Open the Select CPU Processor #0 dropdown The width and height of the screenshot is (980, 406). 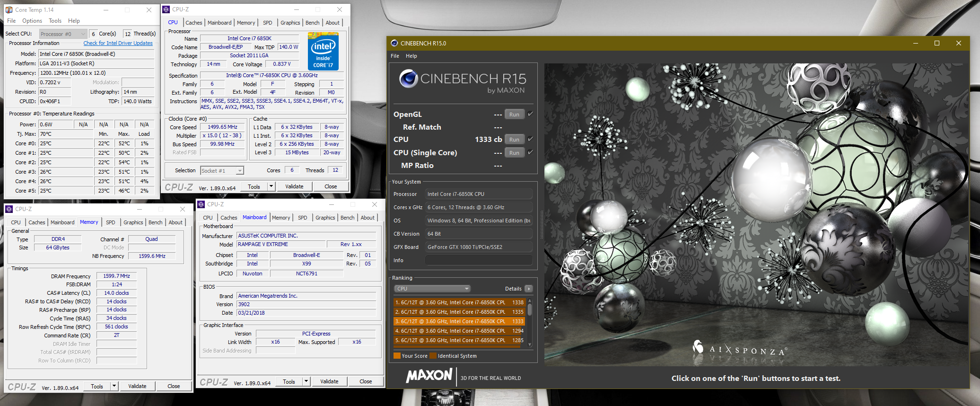pyautogui.click(x=63, y=34)
